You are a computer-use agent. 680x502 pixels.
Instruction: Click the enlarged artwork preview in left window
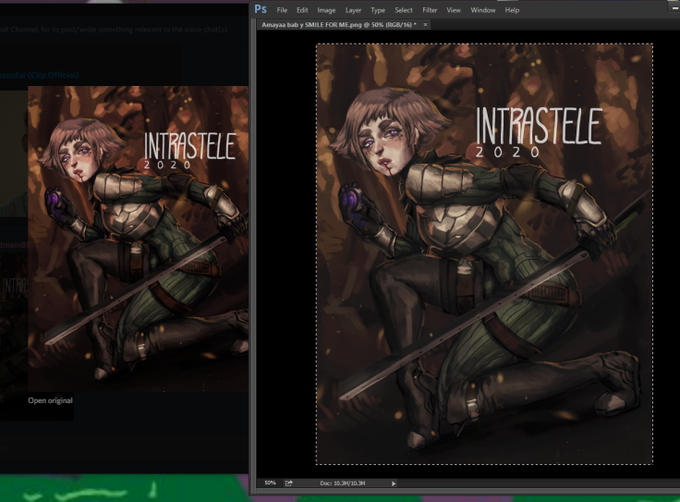point(138,238)
